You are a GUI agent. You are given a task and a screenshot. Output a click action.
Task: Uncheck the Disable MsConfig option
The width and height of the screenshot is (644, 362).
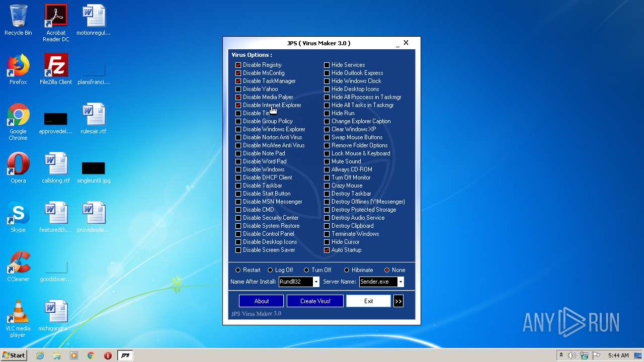[238, 73]
